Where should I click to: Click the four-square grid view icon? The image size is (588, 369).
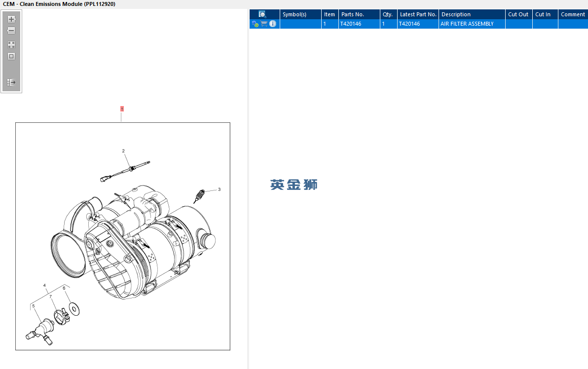[x=11, y=45]
